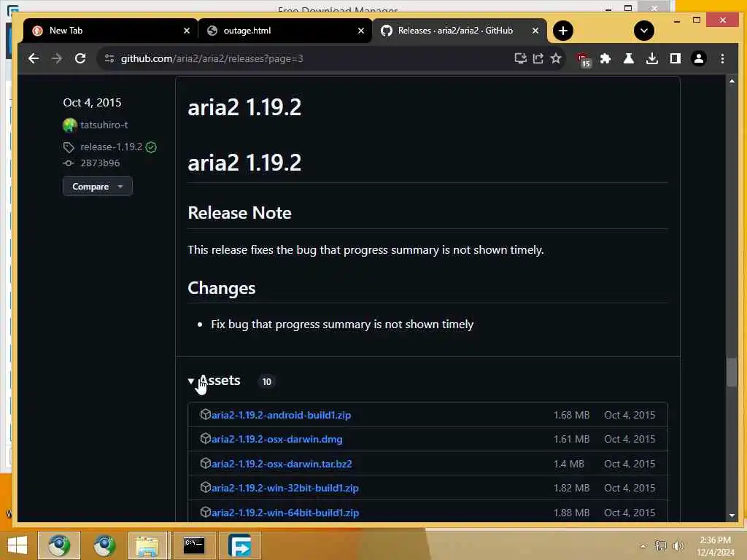Download aria2-1.19.2-osx-darwin.tar.bz2
747x560 pixels.
point(282,464)
